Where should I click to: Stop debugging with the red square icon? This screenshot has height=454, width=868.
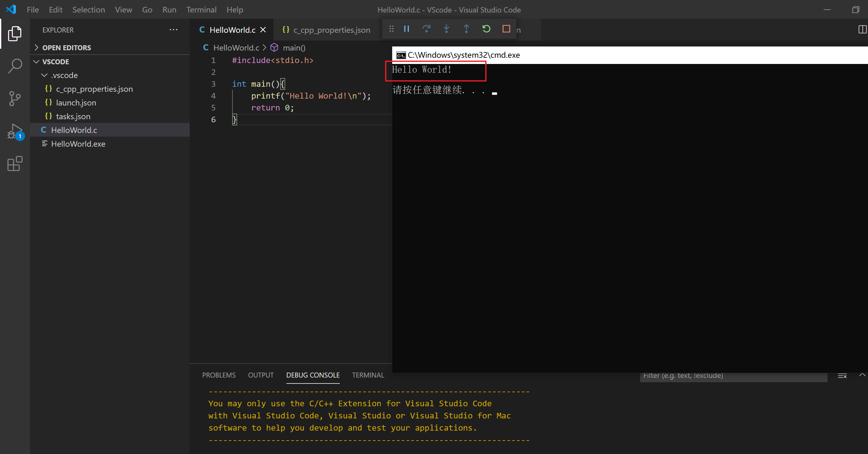[x=506, y=29]
